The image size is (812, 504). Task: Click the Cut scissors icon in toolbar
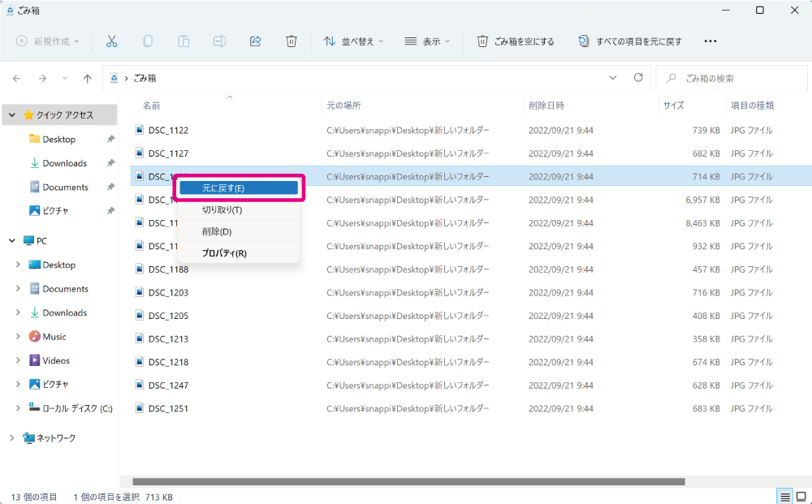pos(111,41)
